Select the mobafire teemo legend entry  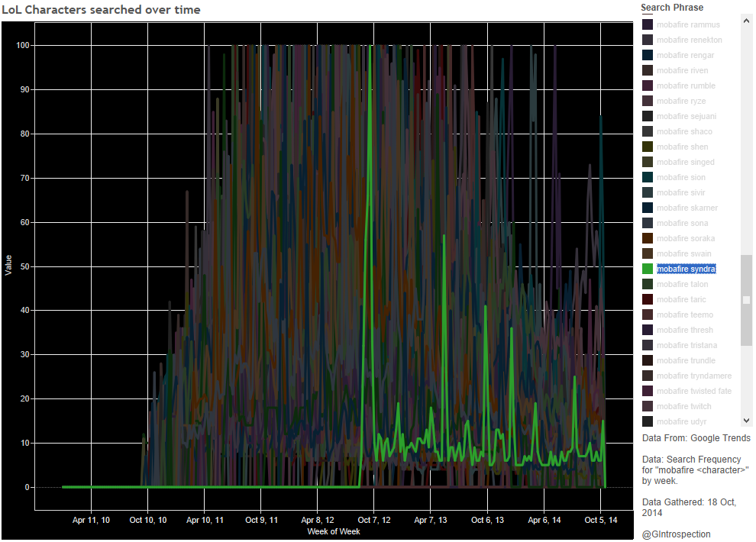coord(684,315)
